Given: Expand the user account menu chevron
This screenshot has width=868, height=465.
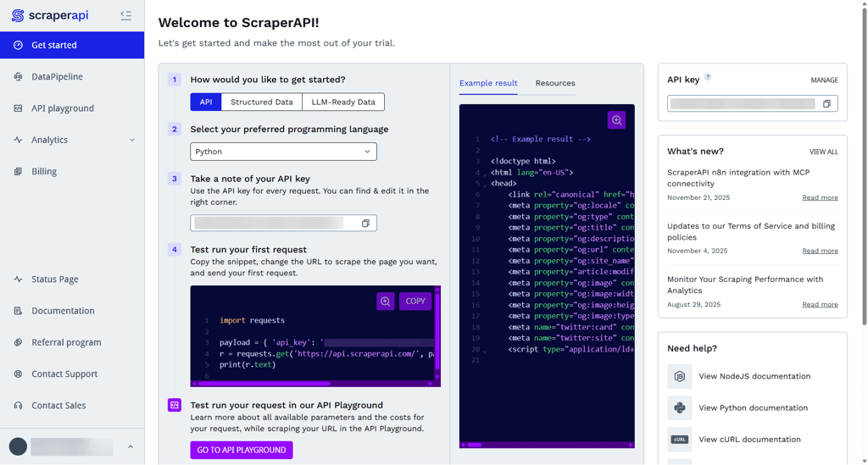Looking at the screenshot, I should coord(131,446).
